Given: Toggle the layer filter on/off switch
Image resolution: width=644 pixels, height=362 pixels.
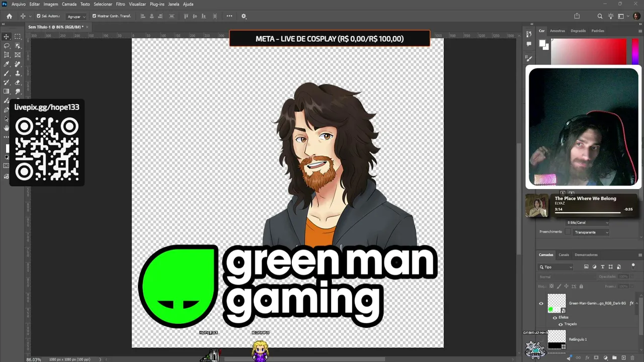Looking at the screenshot, I should 633,265.
